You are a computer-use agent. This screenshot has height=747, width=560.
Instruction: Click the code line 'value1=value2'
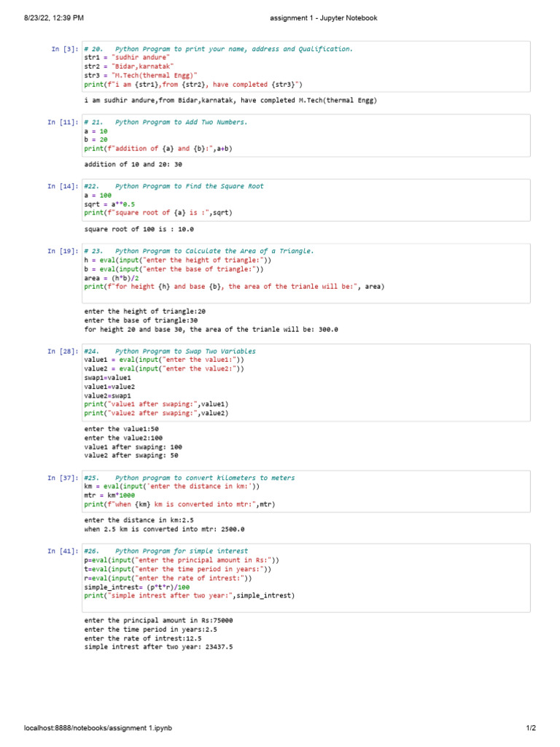(109, 387)
